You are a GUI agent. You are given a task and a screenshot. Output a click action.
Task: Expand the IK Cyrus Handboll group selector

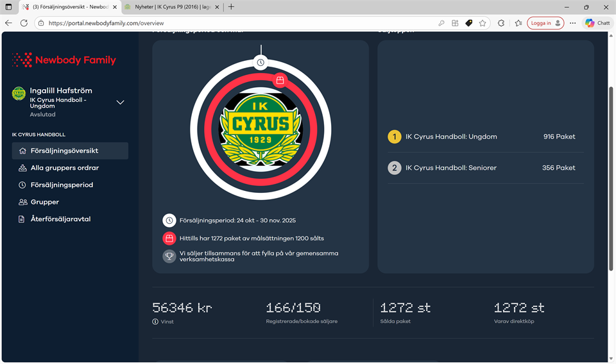120,103
